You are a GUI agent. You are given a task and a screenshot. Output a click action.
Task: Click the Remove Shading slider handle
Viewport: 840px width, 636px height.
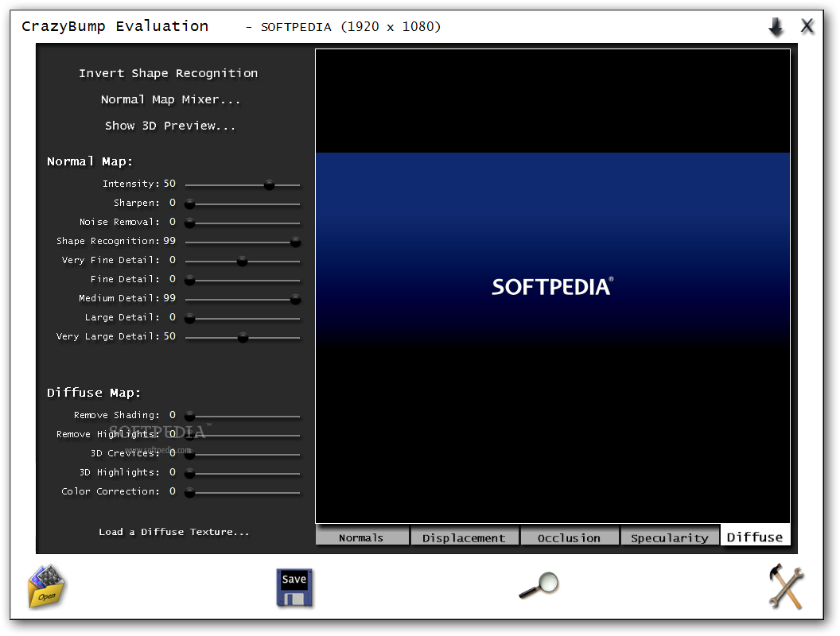[x=189, y=416]
